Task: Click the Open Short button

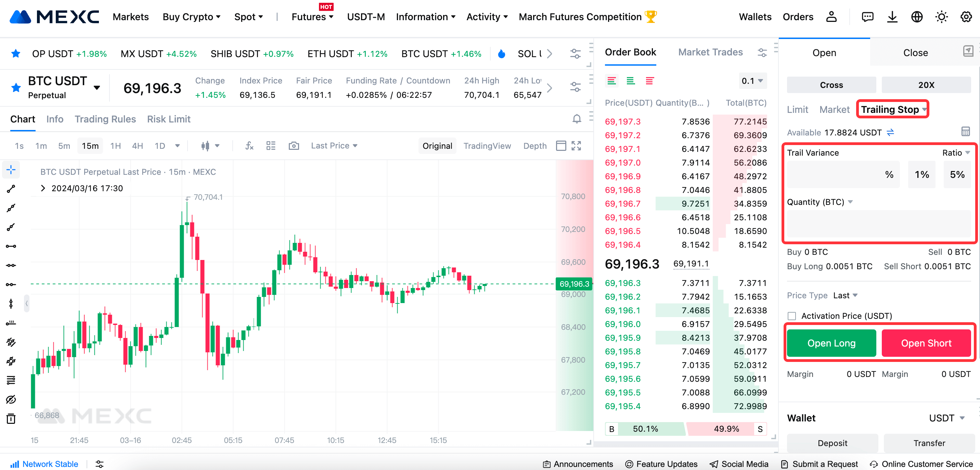Action: (x=926, y=343)
